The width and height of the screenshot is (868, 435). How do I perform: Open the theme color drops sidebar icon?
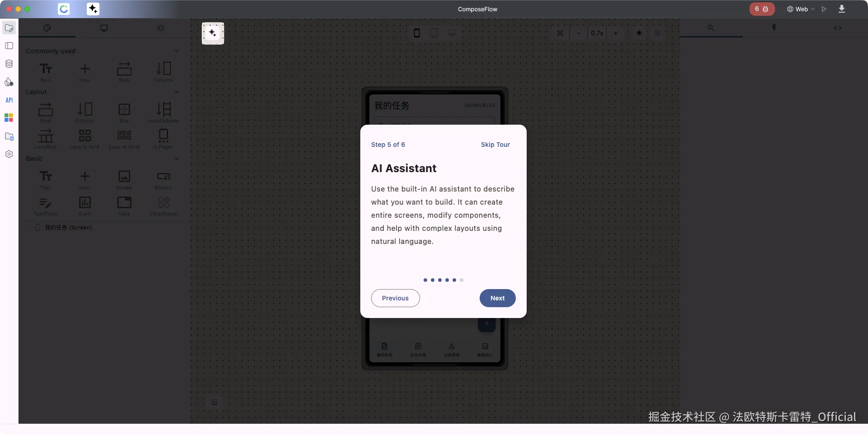(9, 82)
